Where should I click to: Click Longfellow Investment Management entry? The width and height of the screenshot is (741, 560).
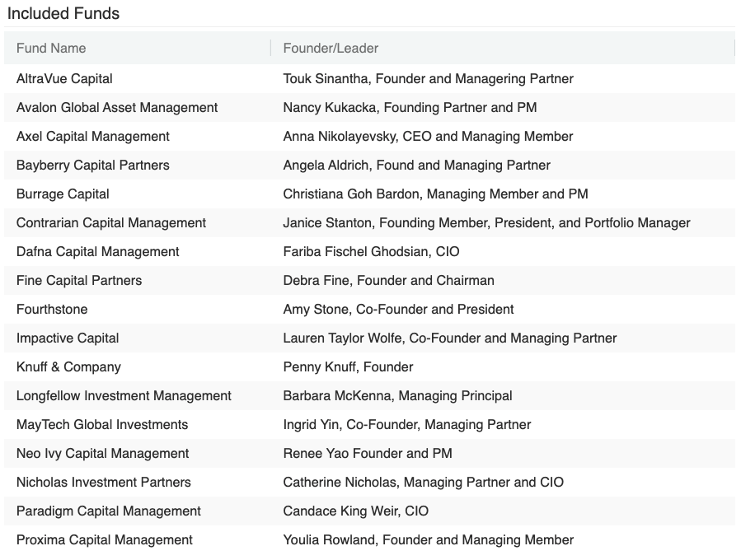(124, 396)
